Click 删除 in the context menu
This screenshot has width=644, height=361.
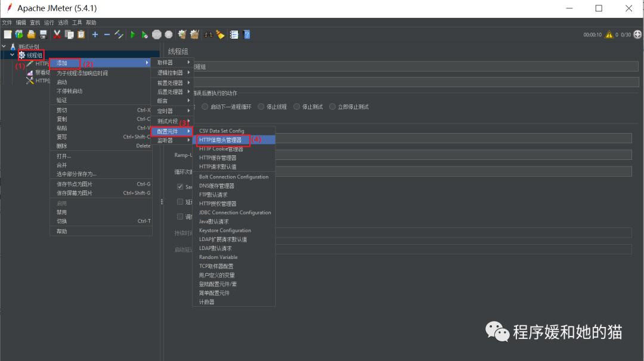tap(101, 146)
